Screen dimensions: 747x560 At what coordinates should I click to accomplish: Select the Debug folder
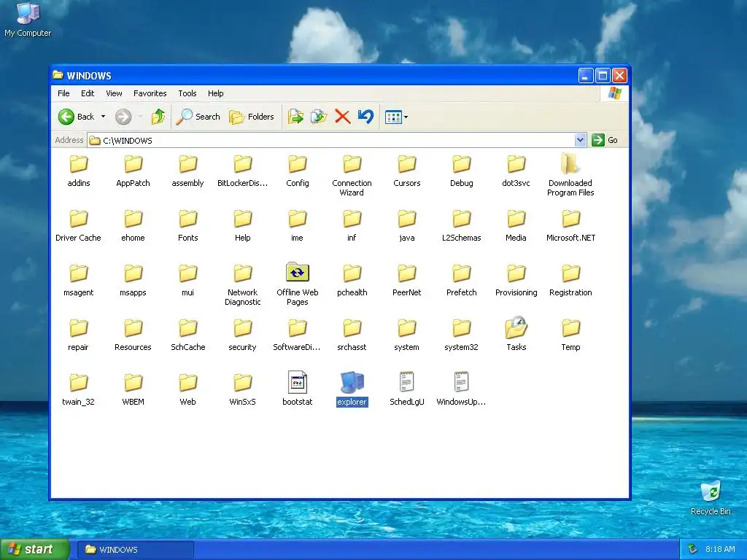coord(461,163)
